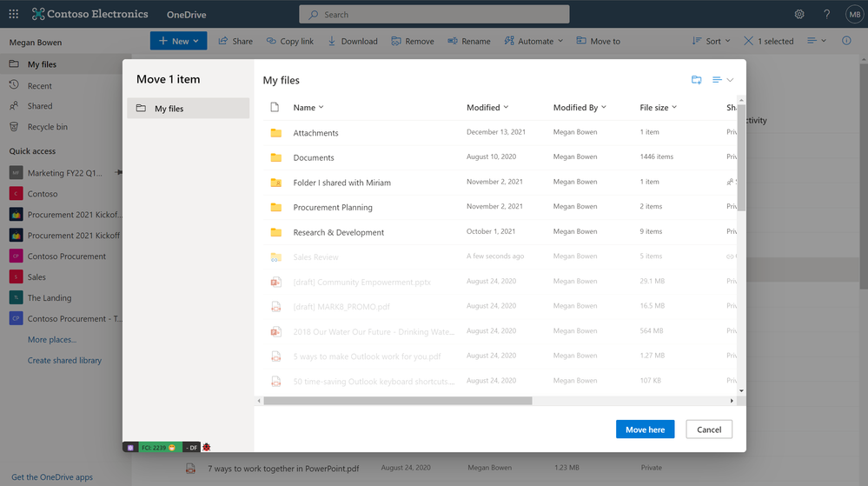
Task: Click 7 ways to work together in PowerPoint.pdf
Action: tap(283, 469)
